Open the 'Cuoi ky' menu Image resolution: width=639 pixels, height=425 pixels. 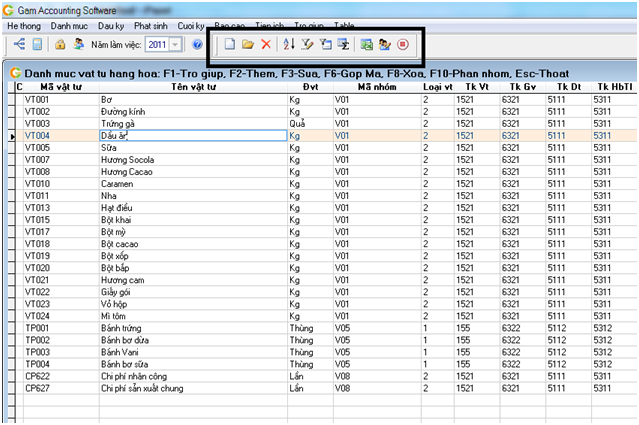click(191, 26)
